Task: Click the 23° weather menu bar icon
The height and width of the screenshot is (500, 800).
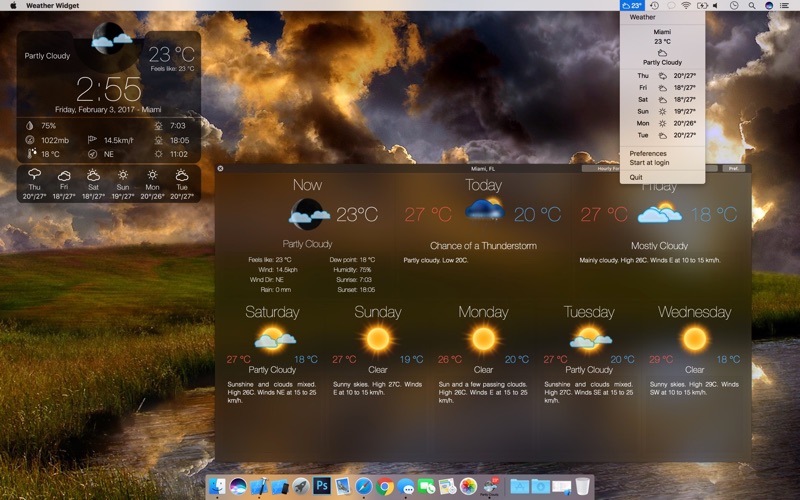Action: (631, 6)
